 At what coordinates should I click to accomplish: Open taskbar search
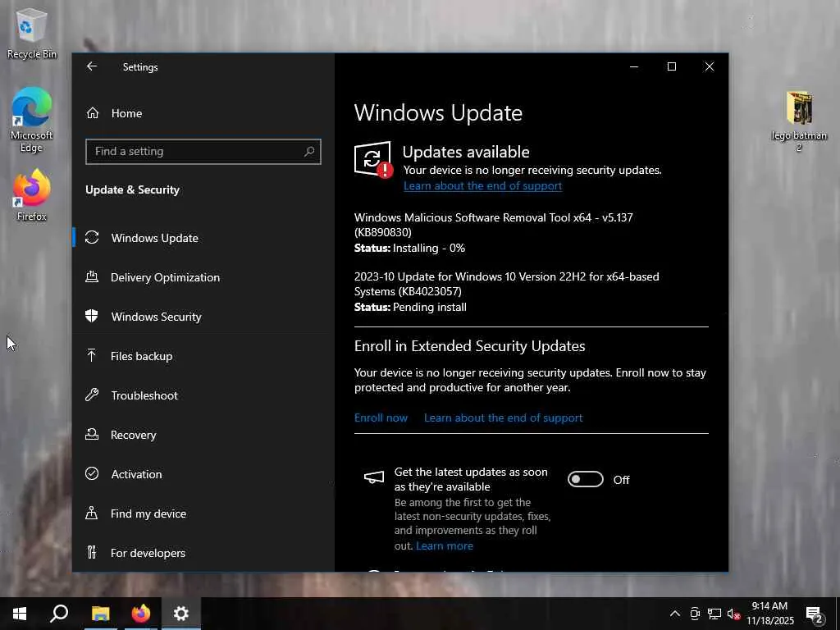[59, 614]
